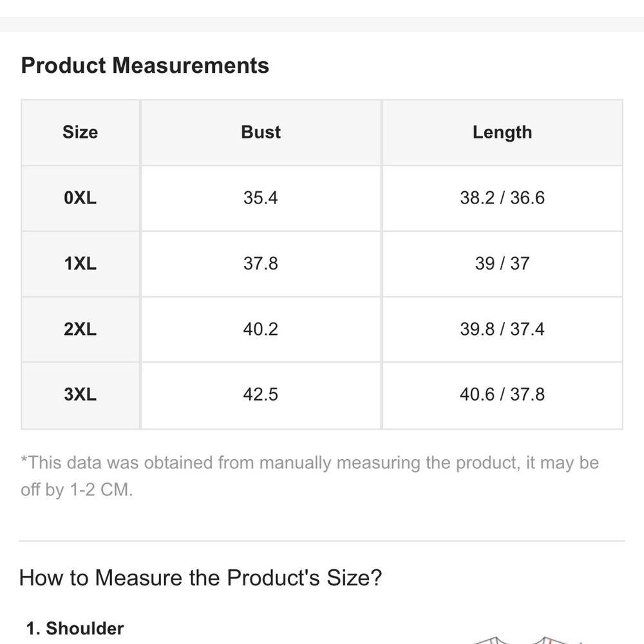Select the 1XL size row label
The image size is (644, 644).
click(80, 263)
